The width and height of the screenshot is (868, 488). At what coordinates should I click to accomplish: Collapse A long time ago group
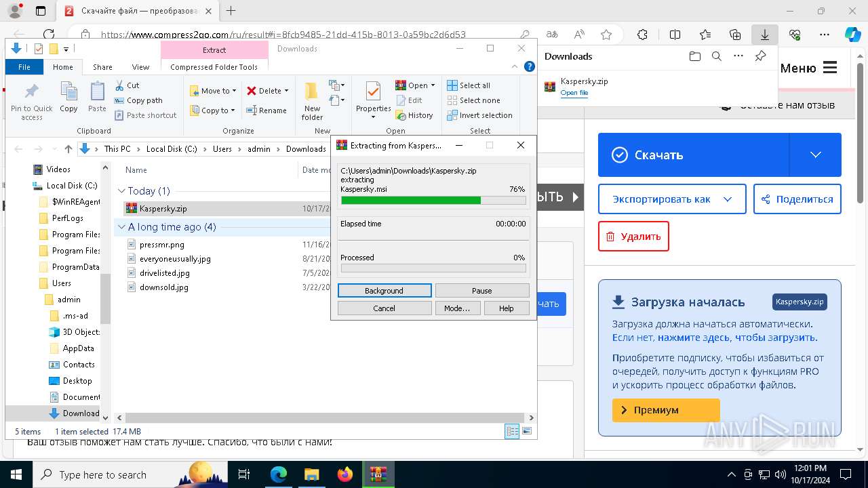click(x=122, y=227)
